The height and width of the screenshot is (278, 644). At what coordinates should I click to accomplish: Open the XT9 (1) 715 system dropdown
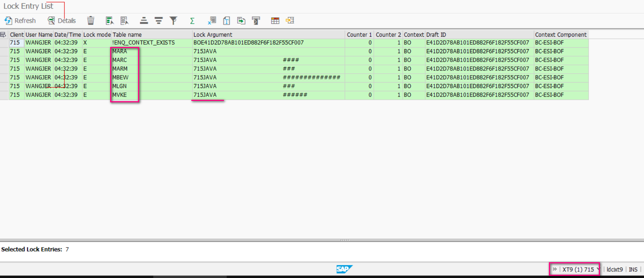tap(581, 269)
